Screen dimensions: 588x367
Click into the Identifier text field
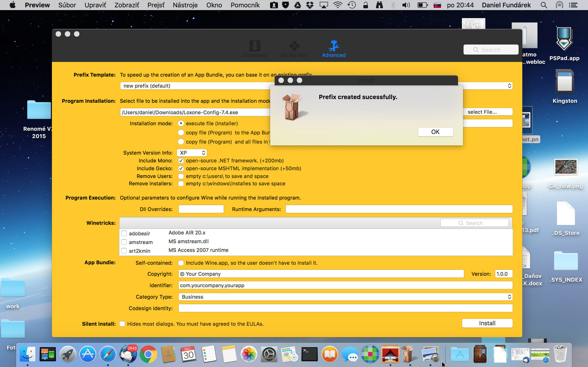coord(345,285)
